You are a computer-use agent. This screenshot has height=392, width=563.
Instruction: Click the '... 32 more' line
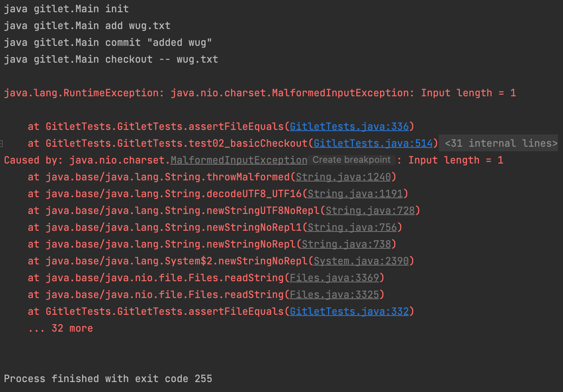(x=60, y=328)
